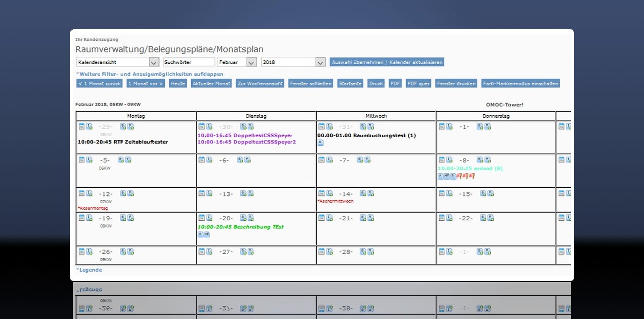Click the 'B' add icon on day 21
This screenshot has height=319, width=644.
click(363, 218)
